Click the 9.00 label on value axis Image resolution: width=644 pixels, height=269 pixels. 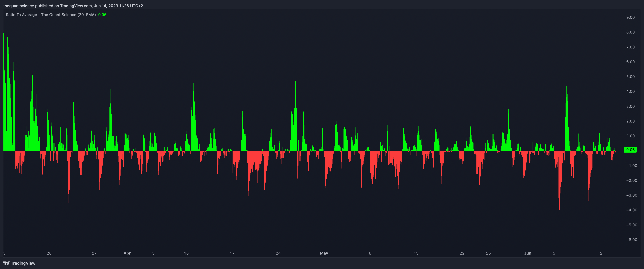click(630, 17)
